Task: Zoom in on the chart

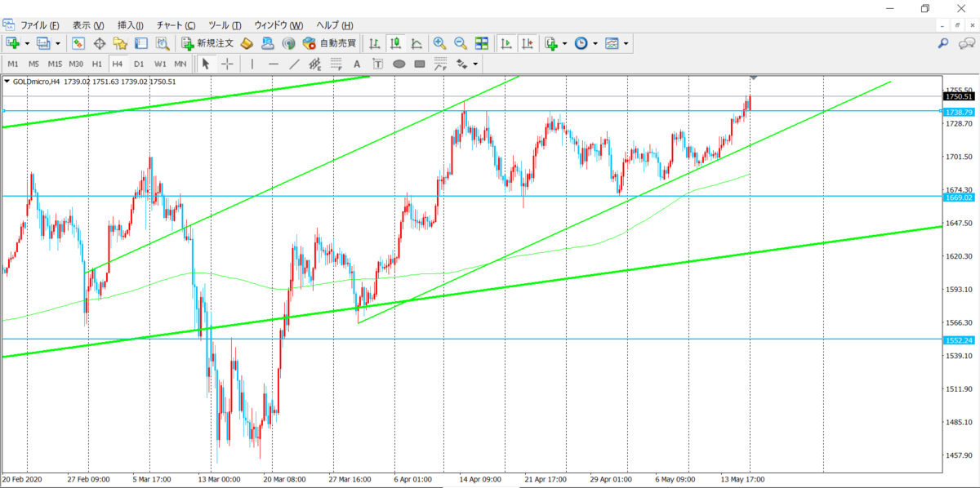Action: pyautogui.click(x=439, y=43)
